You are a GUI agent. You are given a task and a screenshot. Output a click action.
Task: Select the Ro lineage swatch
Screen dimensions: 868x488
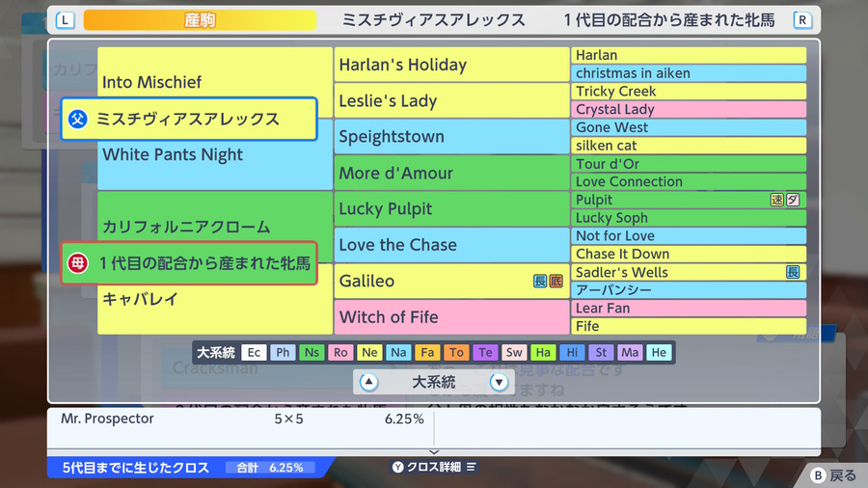[x=340, y=352]
